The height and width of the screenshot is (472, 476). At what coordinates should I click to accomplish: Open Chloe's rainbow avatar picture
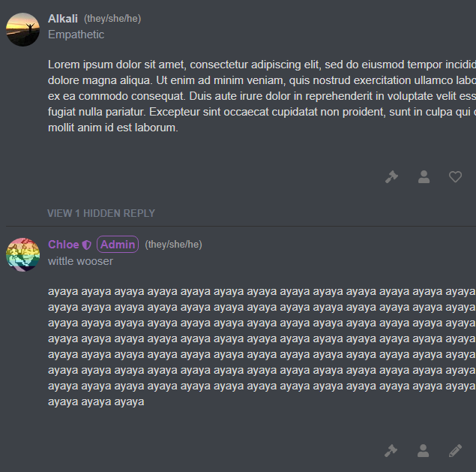[22, 254]
